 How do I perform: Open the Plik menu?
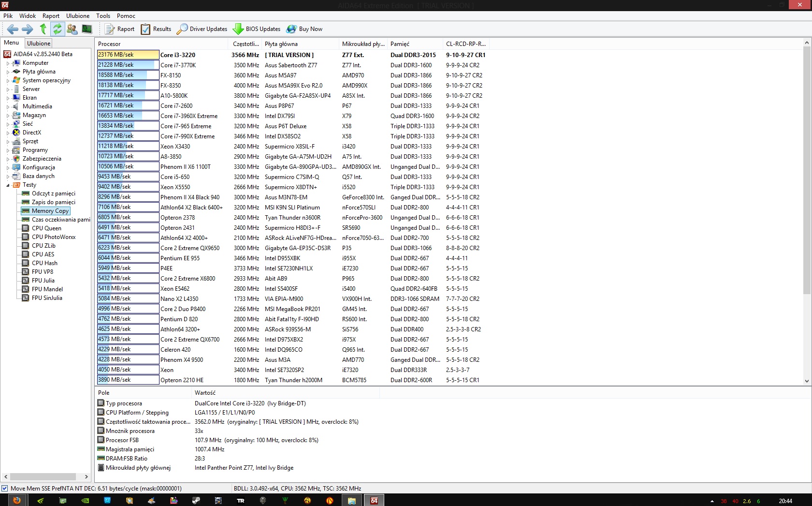(8, 16)
